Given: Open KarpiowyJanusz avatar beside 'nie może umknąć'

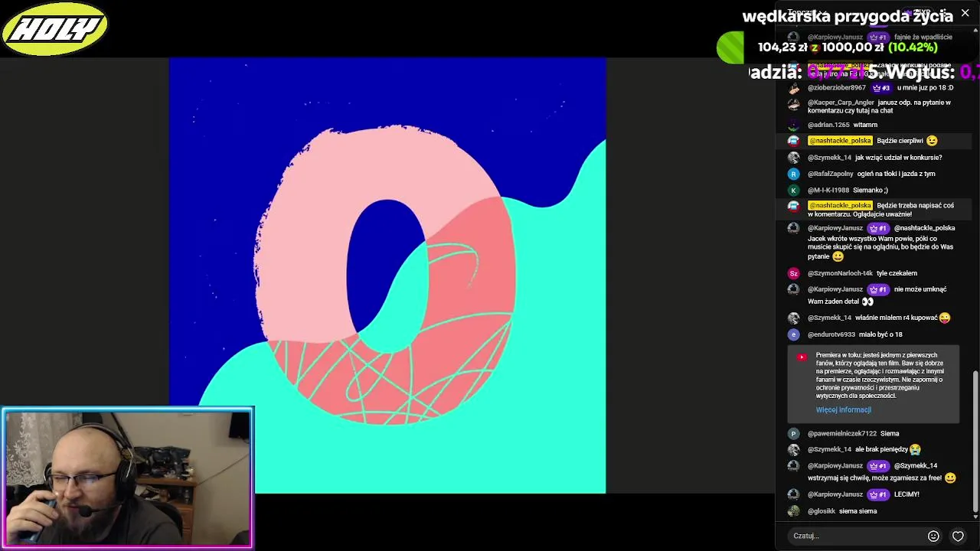Looking at the screenshot, I should coord(793,289).
